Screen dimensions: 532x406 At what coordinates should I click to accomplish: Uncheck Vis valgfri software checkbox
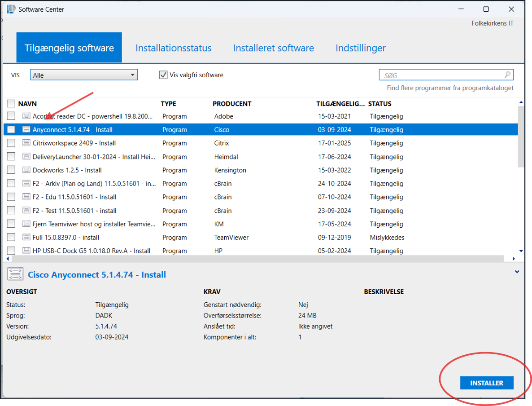(x=163, y=75)
